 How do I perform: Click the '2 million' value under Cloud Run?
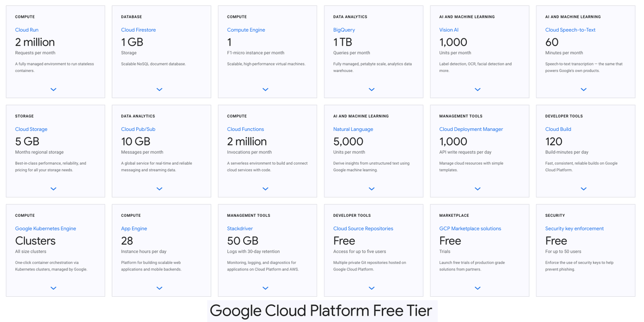click(x=35, y=42)
